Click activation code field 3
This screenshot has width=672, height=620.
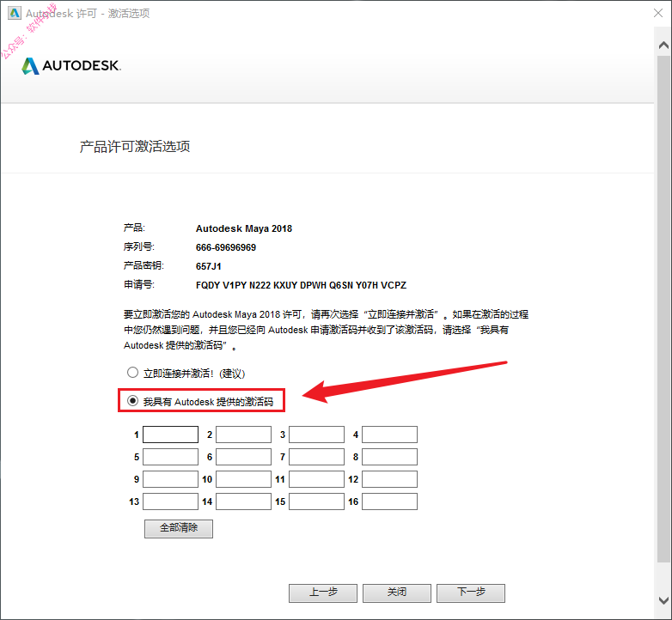click(x=317, y=435)
